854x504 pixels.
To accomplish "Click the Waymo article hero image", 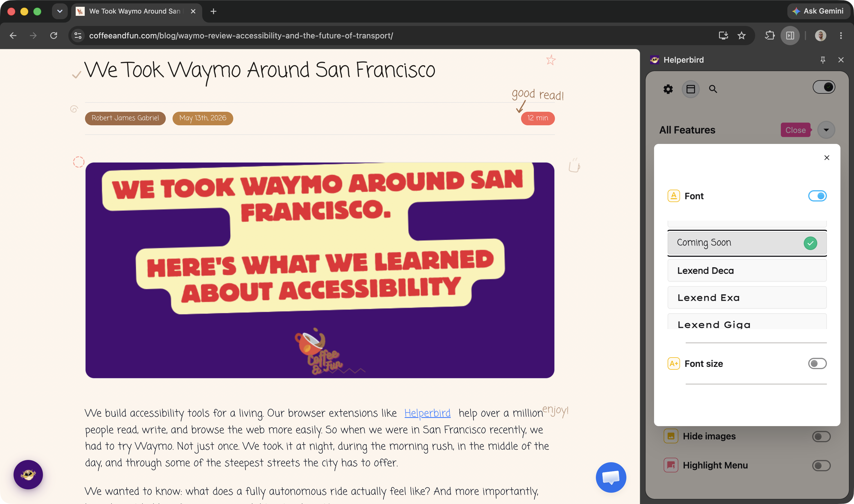I will click(320, 270).
